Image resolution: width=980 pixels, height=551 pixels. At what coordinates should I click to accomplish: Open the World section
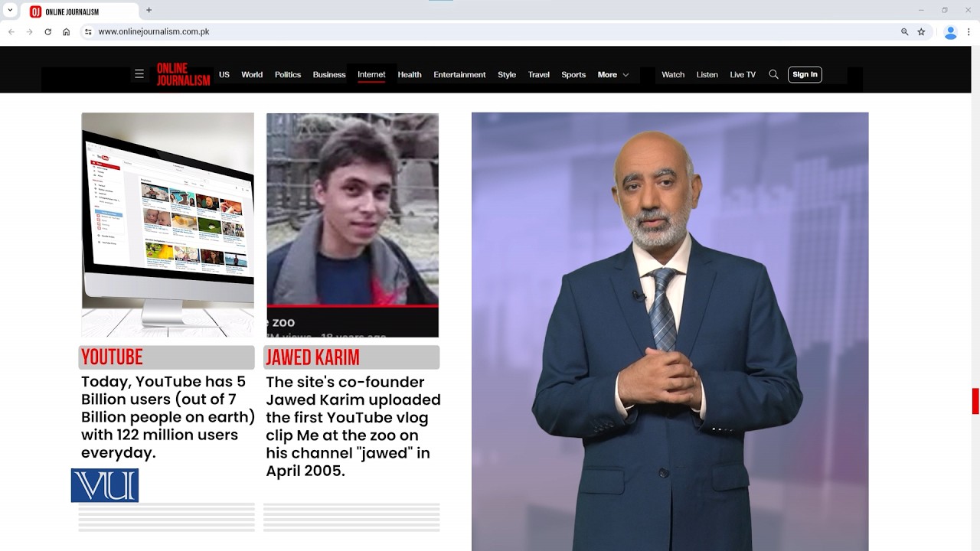(252, 74)
